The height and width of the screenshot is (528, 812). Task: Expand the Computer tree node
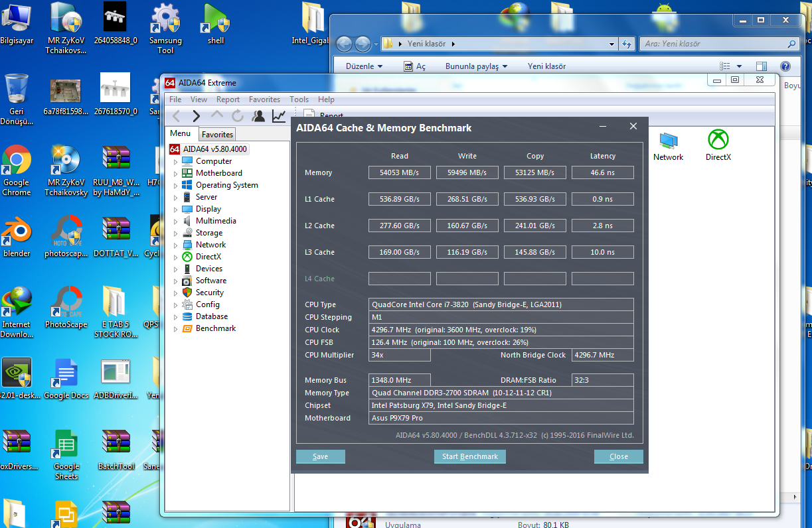tap(176, 161)
